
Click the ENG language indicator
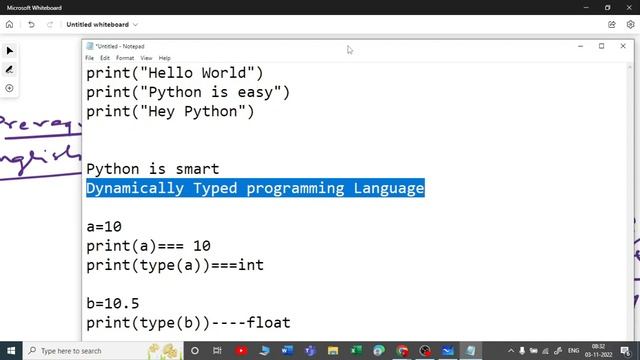click(x=573, y=351)
